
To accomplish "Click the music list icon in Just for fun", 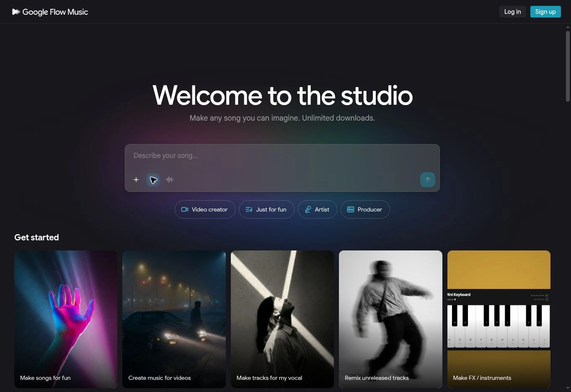I will pyautogui.click(x=249, y=209).
